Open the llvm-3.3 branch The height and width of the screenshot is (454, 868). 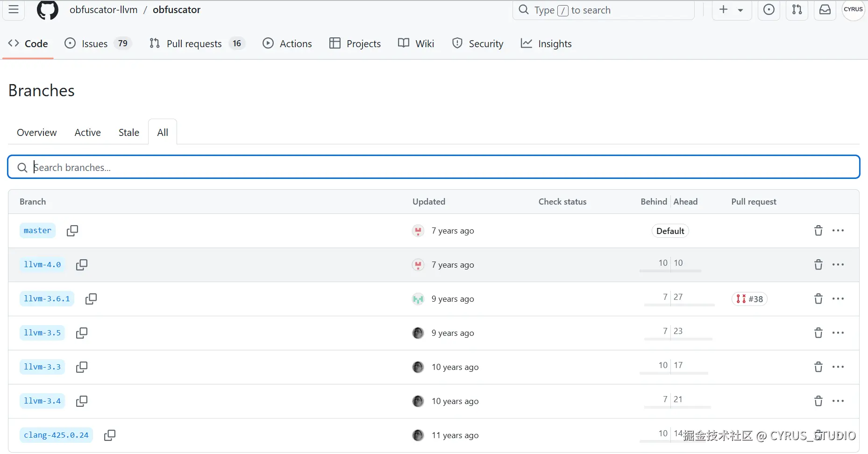point(42,367)
